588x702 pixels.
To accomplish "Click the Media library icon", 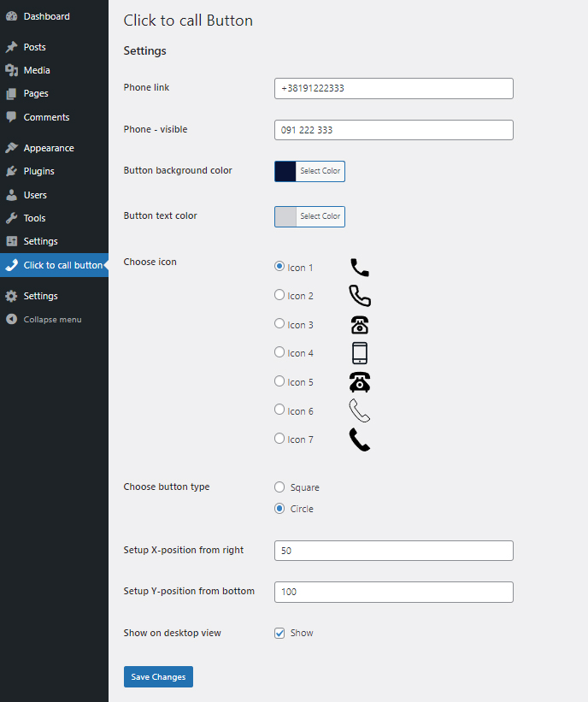I will 12,70.
